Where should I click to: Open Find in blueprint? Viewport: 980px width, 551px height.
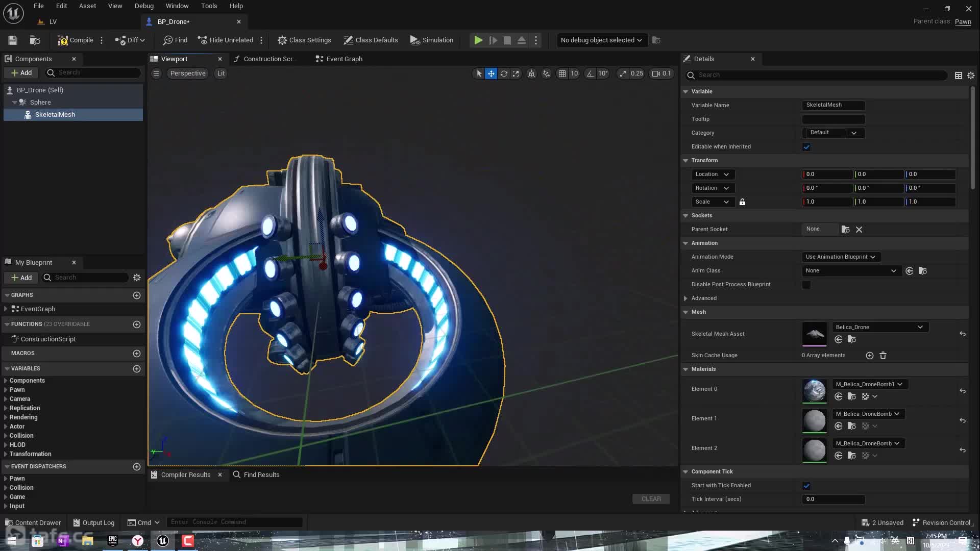coord(175,40)
